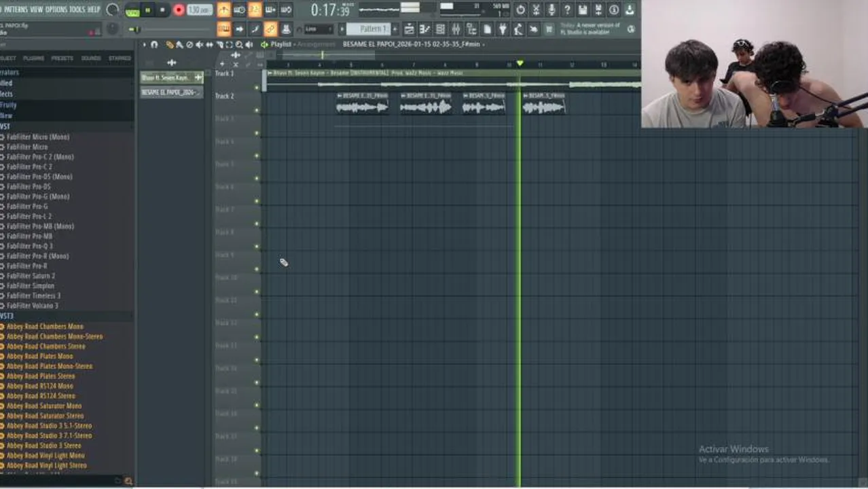This screenshot has height=489, width=868.
Task: Click the red Record button
Action: tap(179, 10)
